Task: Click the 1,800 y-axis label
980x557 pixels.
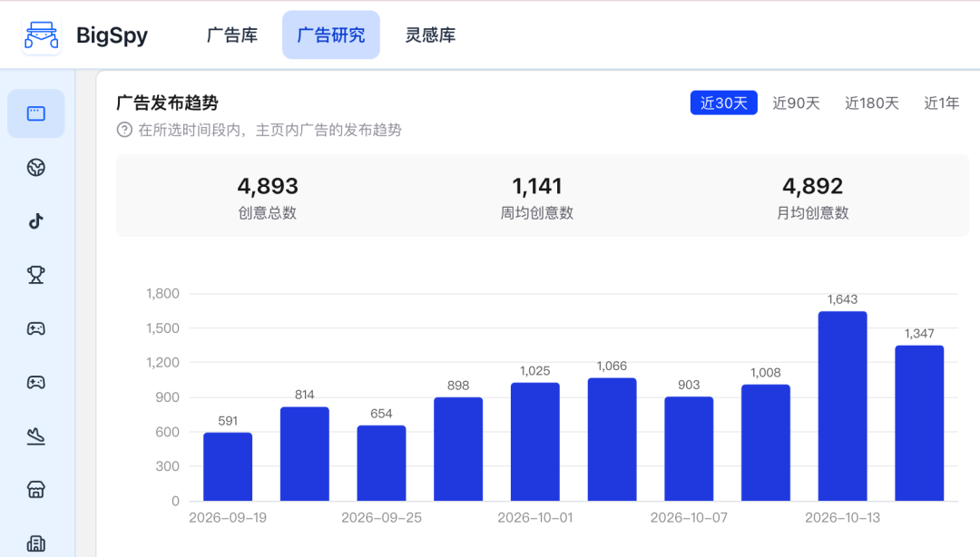Action: 162,293
